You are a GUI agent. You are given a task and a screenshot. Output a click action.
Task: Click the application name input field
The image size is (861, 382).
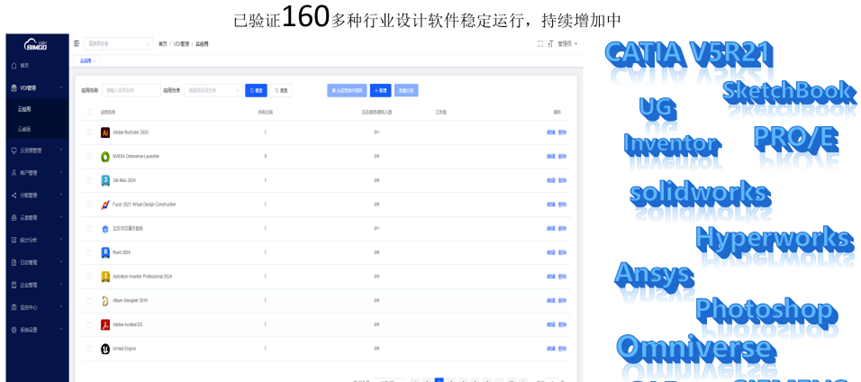coord(131,91)
